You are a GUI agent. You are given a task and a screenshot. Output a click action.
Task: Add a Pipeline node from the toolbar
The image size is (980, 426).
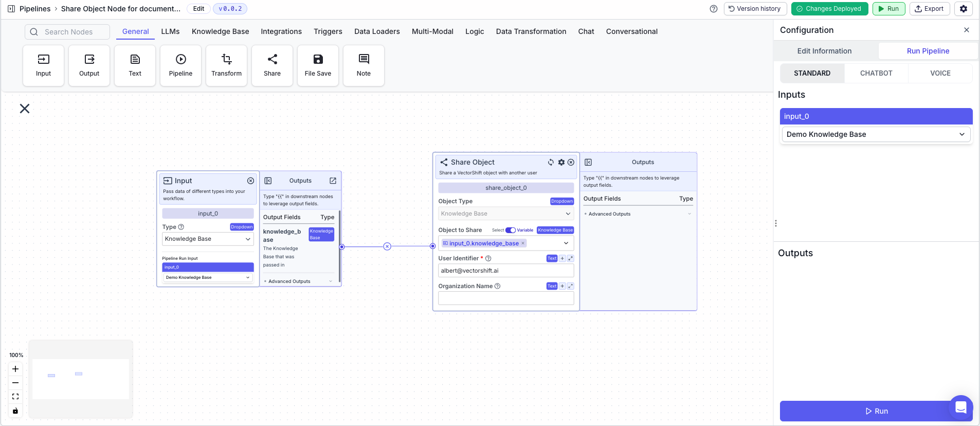coord(180,65)
